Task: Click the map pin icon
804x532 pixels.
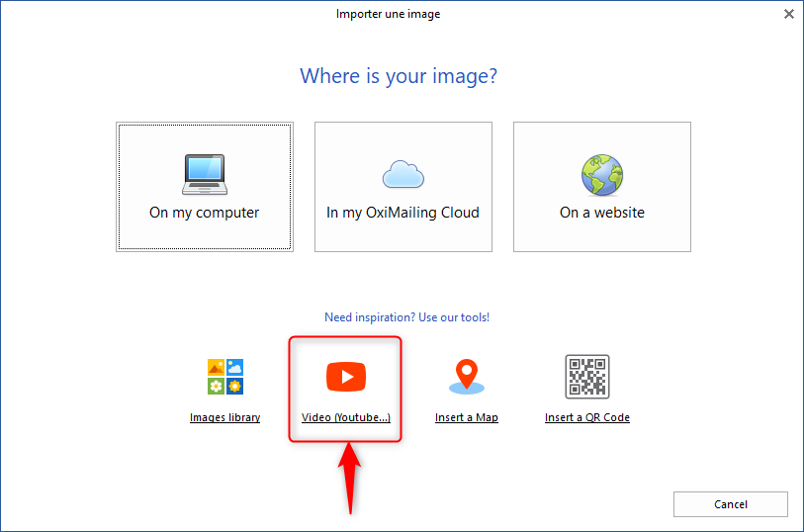Action: (x=467, y=377)
